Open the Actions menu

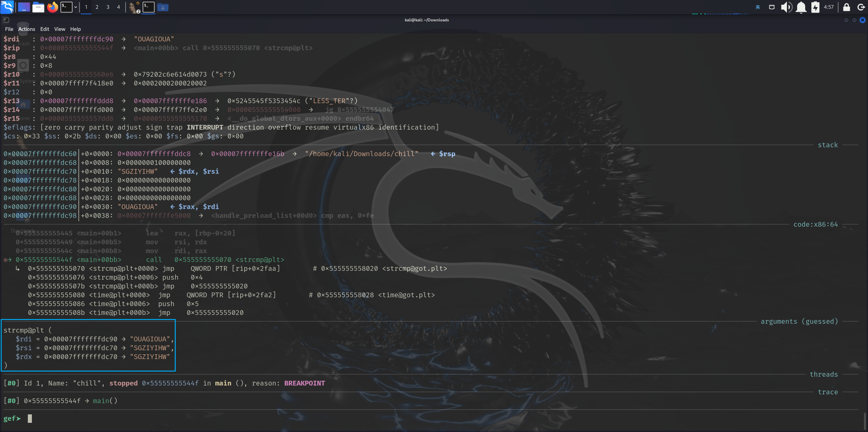click(26, 29)
